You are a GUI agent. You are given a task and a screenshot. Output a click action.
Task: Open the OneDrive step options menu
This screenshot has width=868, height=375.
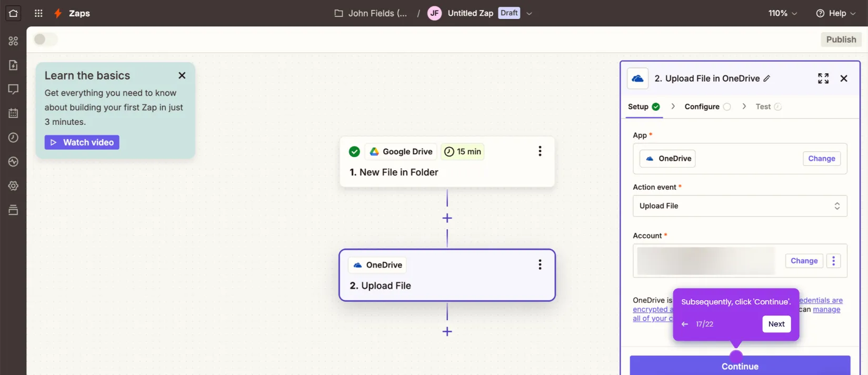pos(540,264)
